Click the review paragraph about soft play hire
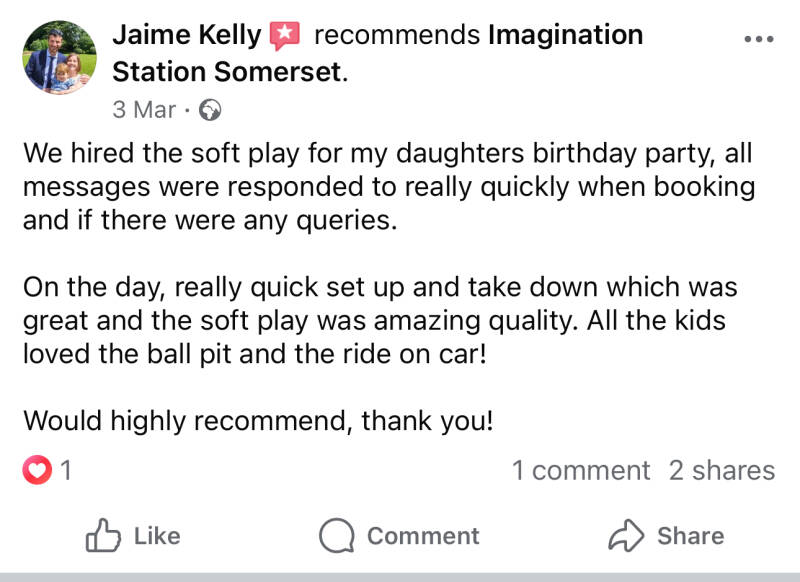Image resolution: width=800 pixels, height=582 pixels. point(388,188)
